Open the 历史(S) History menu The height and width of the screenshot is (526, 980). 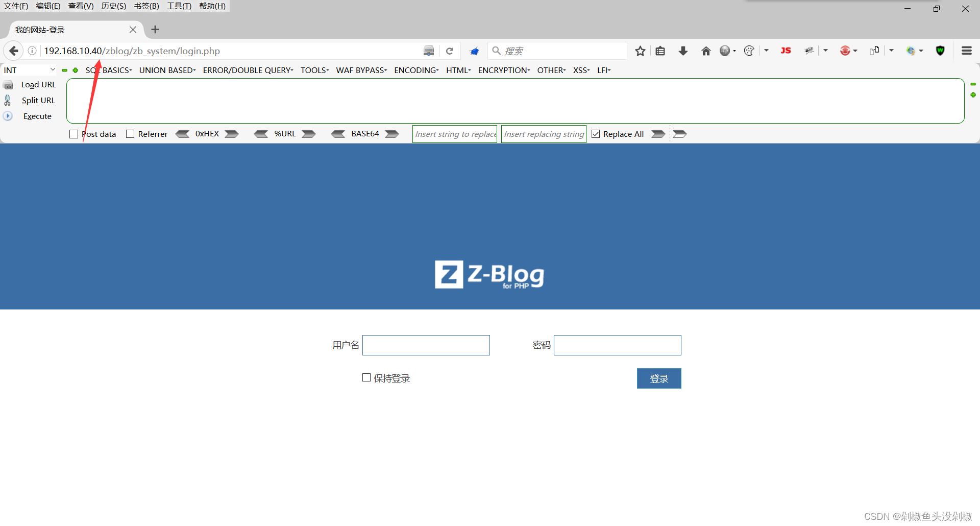pyautogui.click(x=113, y=6)
